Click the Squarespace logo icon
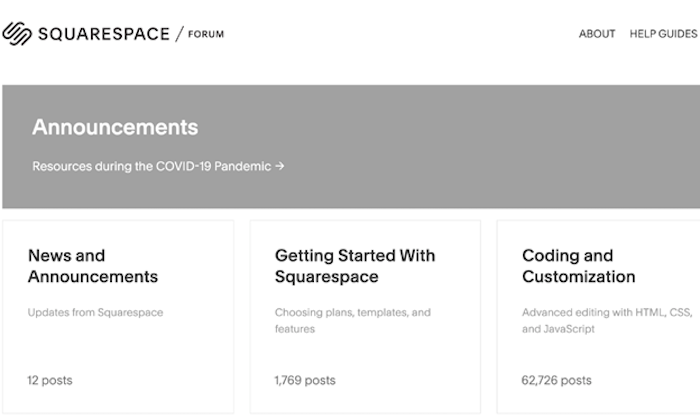Image resolution: width=700 pixels, height=420 pixels. (17, 34)
